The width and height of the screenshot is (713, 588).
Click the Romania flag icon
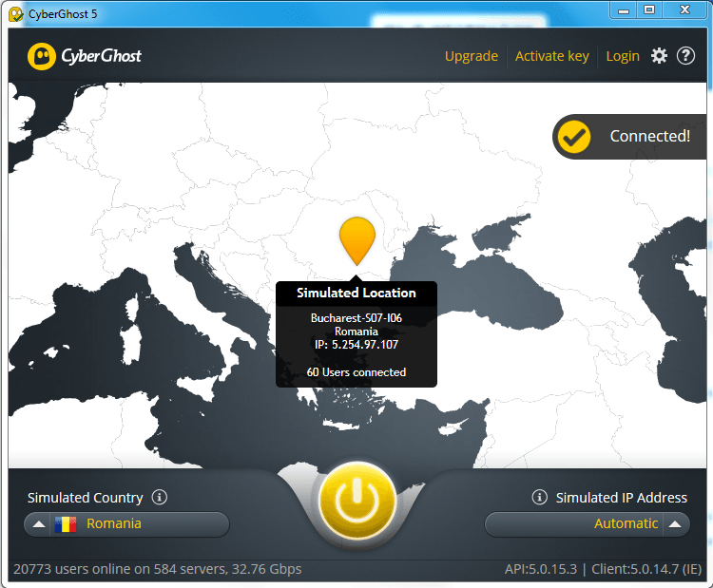click(65, 523)
